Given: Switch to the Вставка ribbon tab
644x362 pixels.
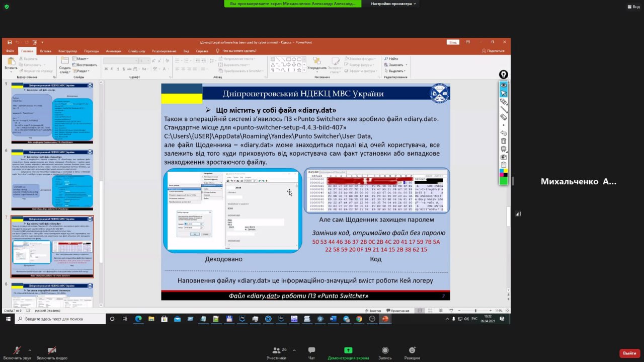Looking at the screenshot, I should point(46,51).
